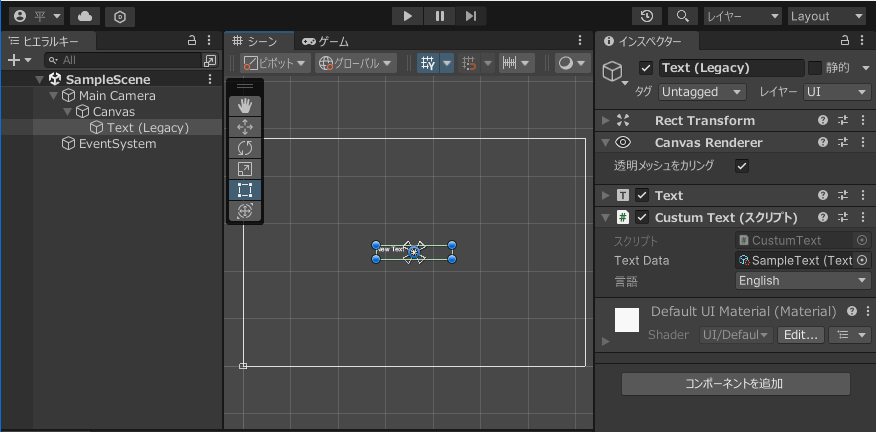Open the グローバル handle rotation dropdown
876x432 pixels.
[355, 63]
